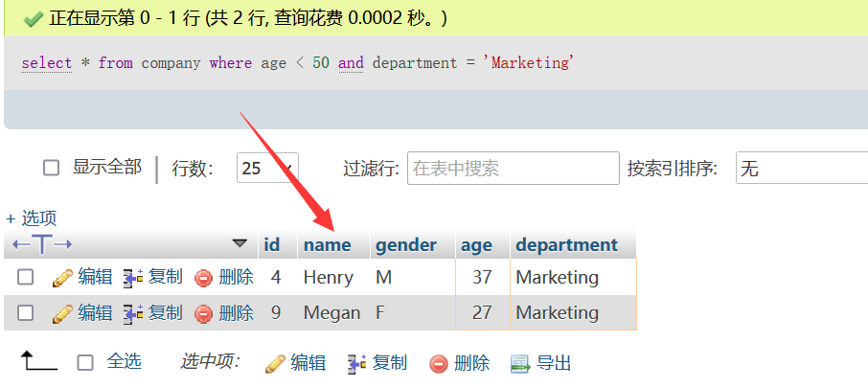Screen dimensions: 868x388
Task: Click the copy icon in Henry row
Action: click(133, 278)
